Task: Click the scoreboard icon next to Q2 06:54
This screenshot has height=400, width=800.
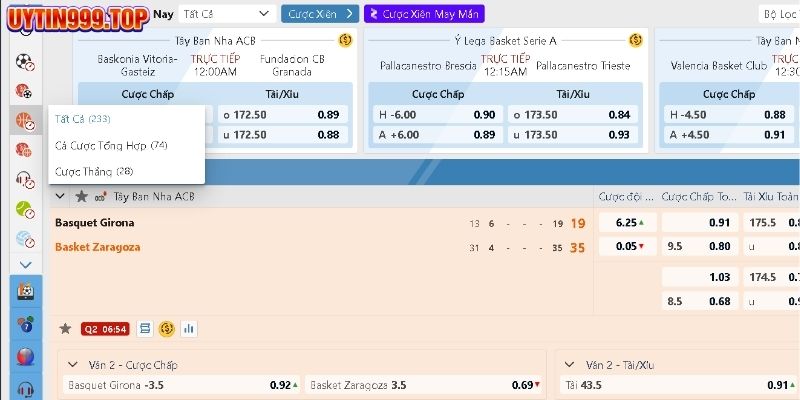Action: 145,328
